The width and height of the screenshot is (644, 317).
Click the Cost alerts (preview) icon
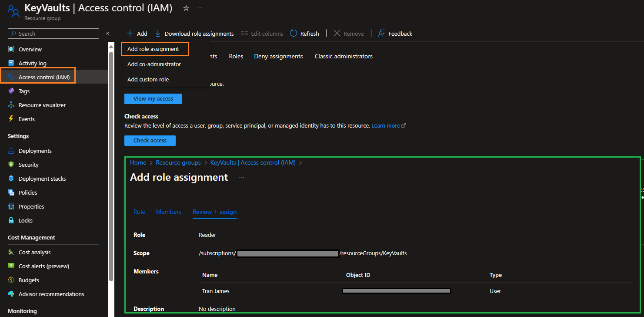(x=11, y=266)
